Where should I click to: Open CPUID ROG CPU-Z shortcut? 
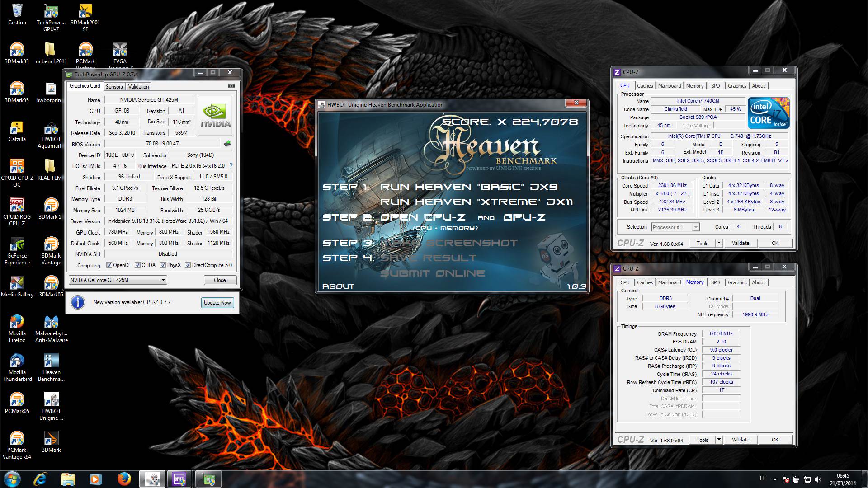point(17,212)
